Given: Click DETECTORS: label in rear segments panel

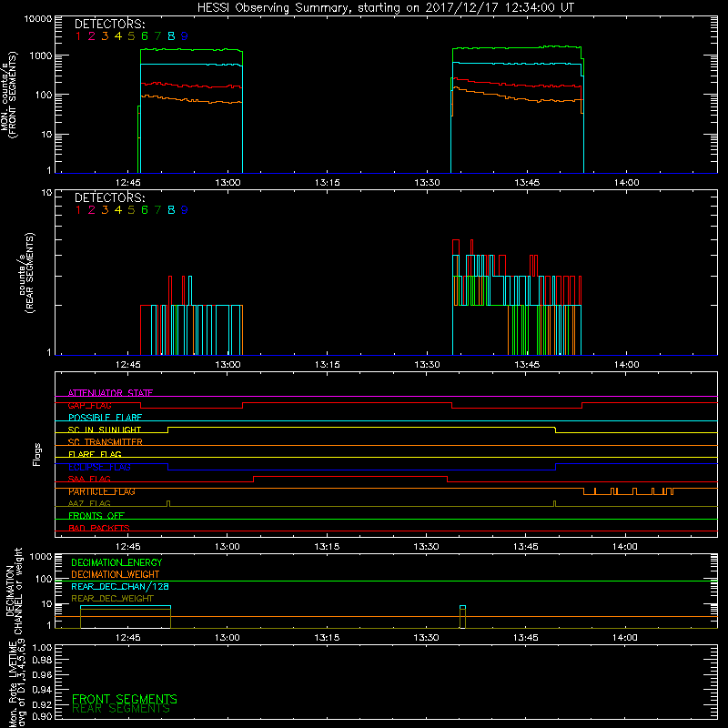Looking at the screenshot, I should coord(109,197).
